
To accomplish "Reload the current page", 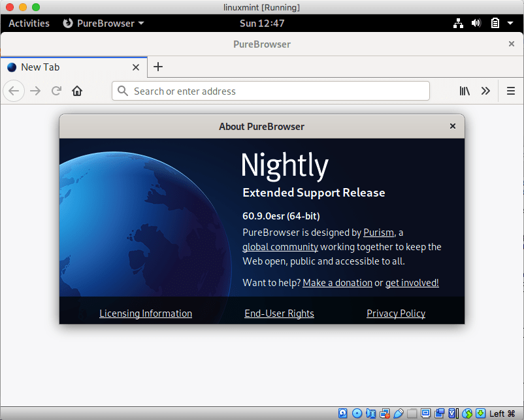I will click(x=56, y=91).
